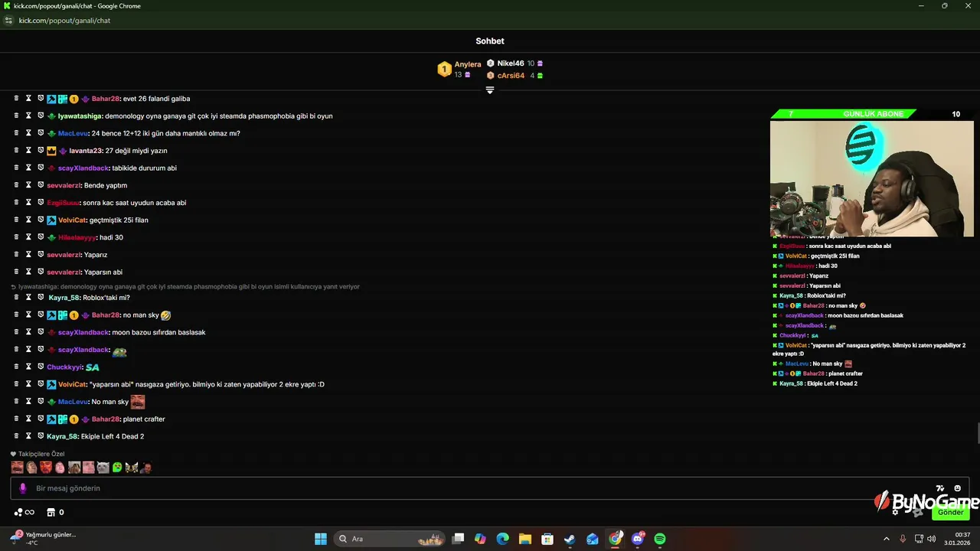Ban MacLevu via shield on 'No man sky' row

pos(41,402)
